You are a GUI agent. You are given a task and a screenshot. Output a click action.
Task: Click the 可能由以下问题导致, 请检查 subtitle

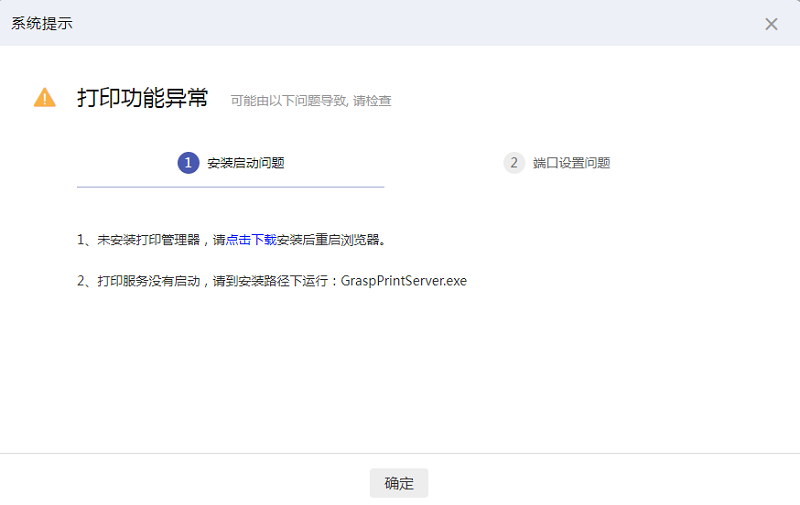[x=311, y=101]
